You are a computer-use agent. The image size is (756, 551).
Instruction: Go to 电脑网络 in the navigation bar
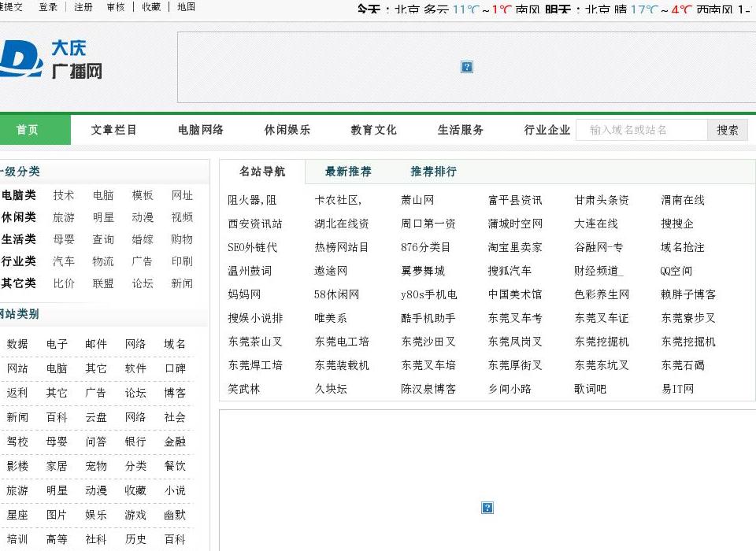201,130
